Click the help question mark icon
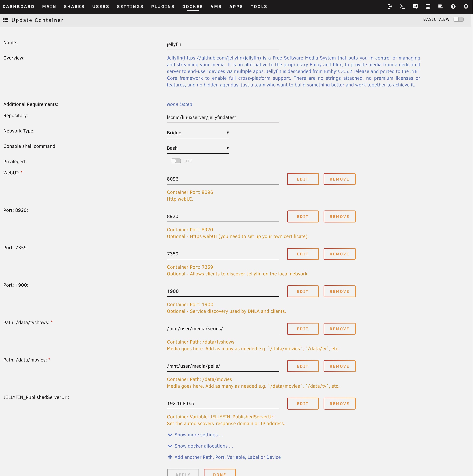The image size is (473, 476). point(453,7)
